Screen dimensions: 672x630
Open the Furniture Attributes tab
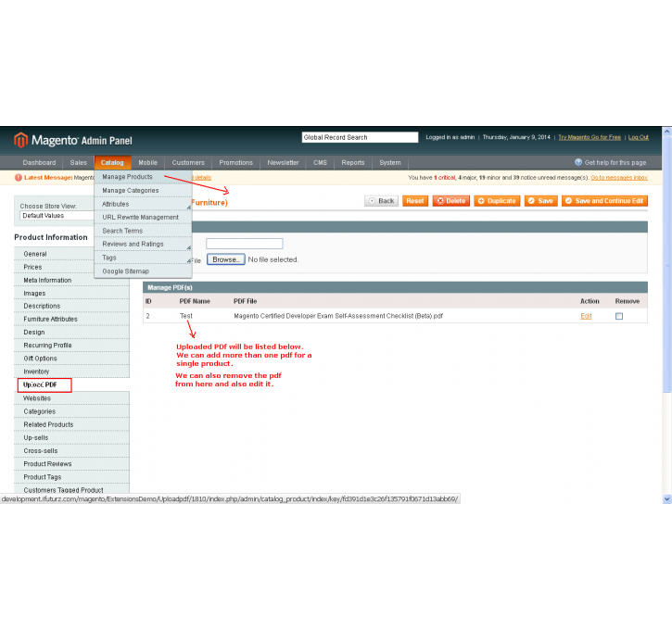pos(71,319)
